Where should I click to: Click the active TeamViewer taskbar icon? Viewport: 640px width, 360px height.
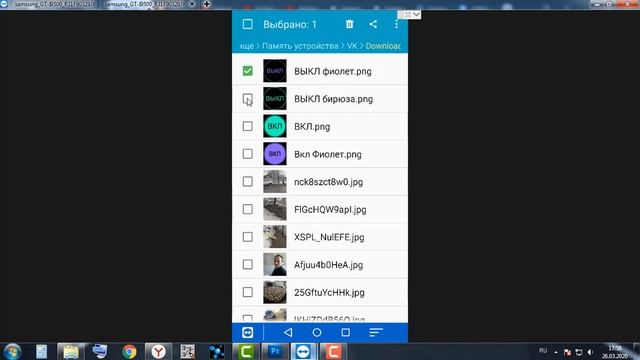click(304, 351)
